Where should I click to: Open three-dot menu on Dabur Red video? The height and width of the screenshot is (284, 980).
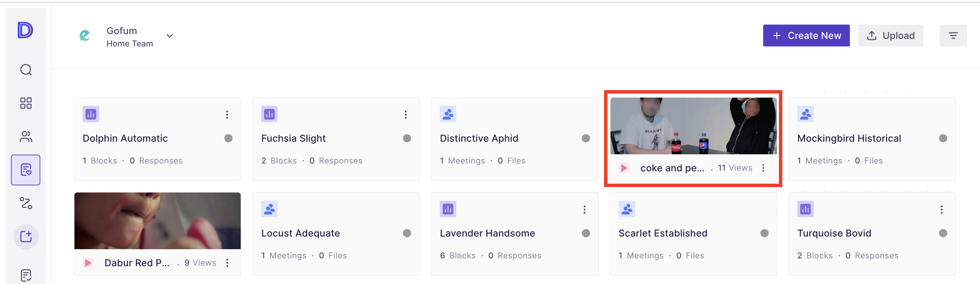(x=227, y=263)
